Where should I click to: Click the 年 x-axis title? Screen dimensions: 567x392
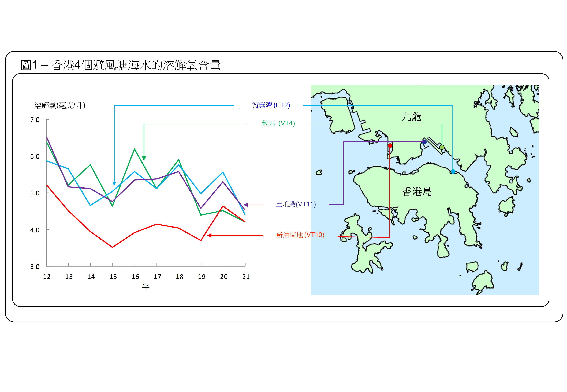tap(146, 286)
